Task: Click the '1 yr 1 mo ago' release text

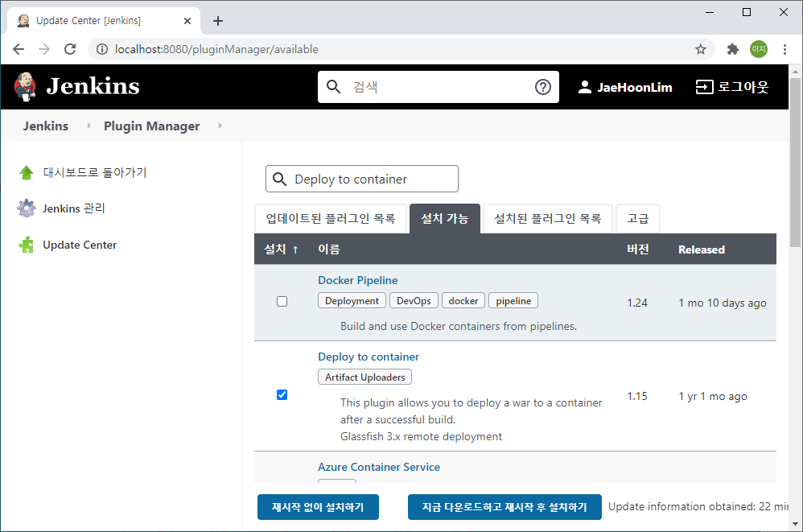Action: tap(713, 396)
